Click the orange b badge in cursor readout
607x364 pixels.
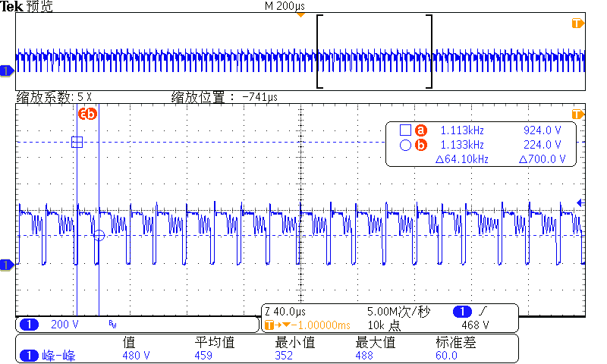[x=421, y=145]
